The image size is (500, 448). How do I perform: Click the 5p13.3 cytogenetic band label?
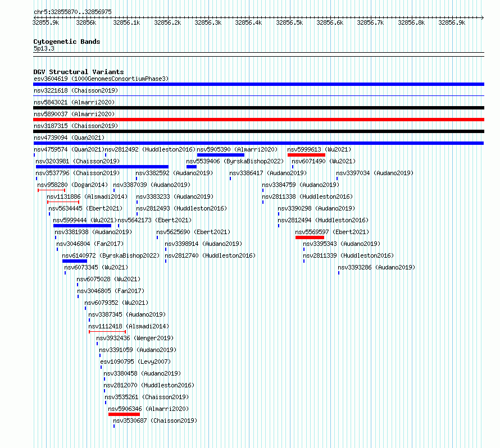44,48
